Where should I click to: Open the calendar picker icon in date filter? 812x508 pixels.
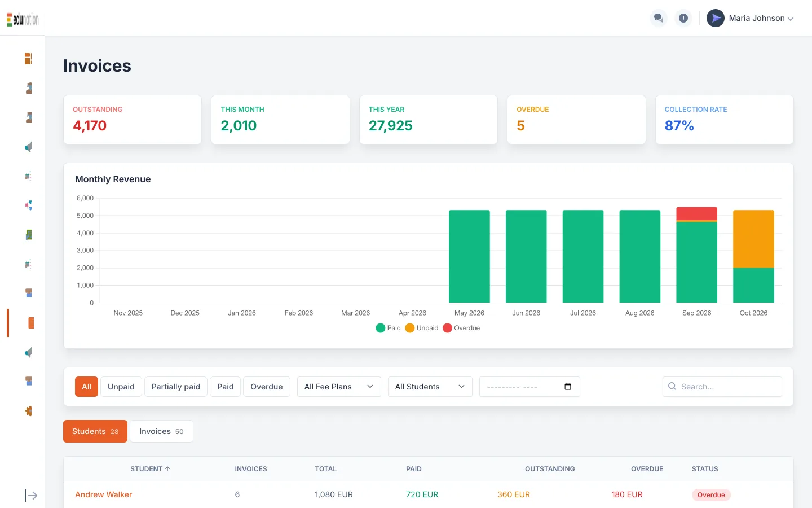[568, 387]
